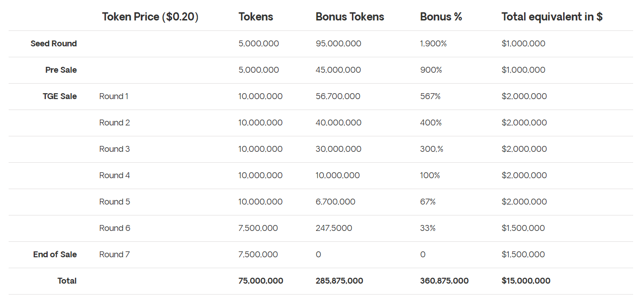The width and height of the screenshot is (644, 305).
Task: Click the 95,000,000 bonus tokens value
Action: 338,44
